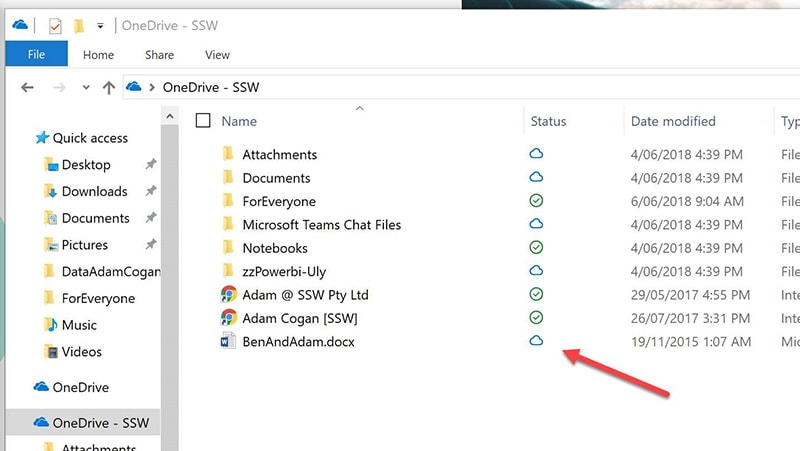The width and height of the screenshot is (800, 451).
Task: Click the cloud status icon for BenAndAdam.docx
Action: tap(536, 341)
